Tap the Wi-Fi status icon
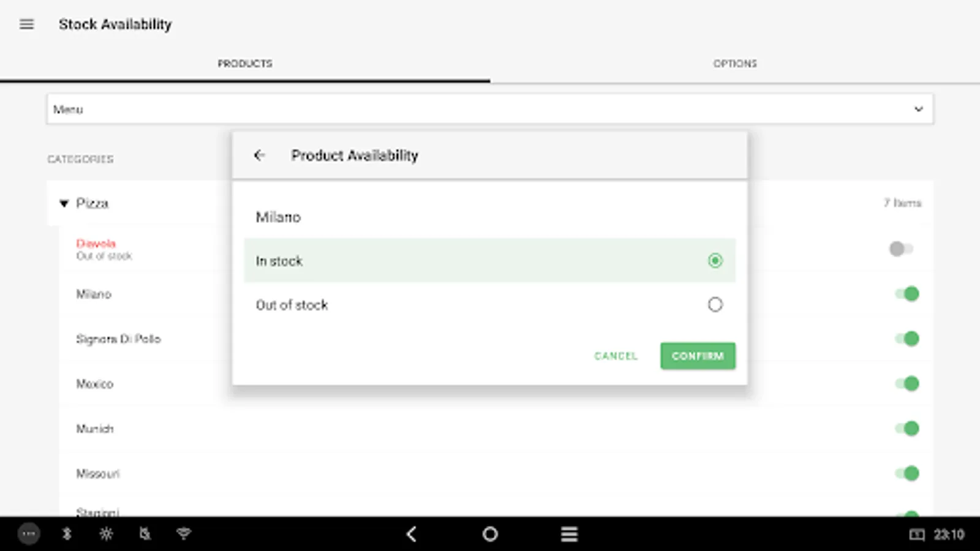980x551 pixels. click(x=184, y=534)
